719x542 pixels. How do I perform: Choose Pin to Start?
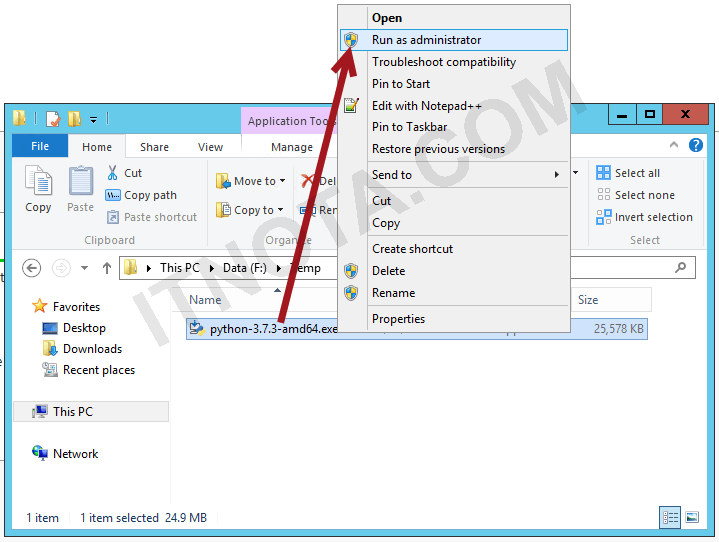coord(454,84)
